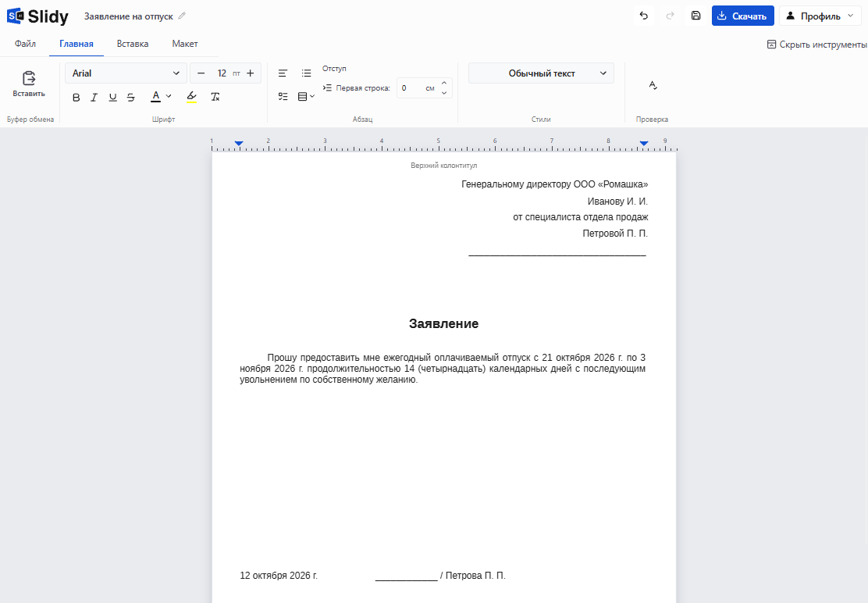Toggle underline formatting
The image size is (868, 603).
click(x=113, y=98)
